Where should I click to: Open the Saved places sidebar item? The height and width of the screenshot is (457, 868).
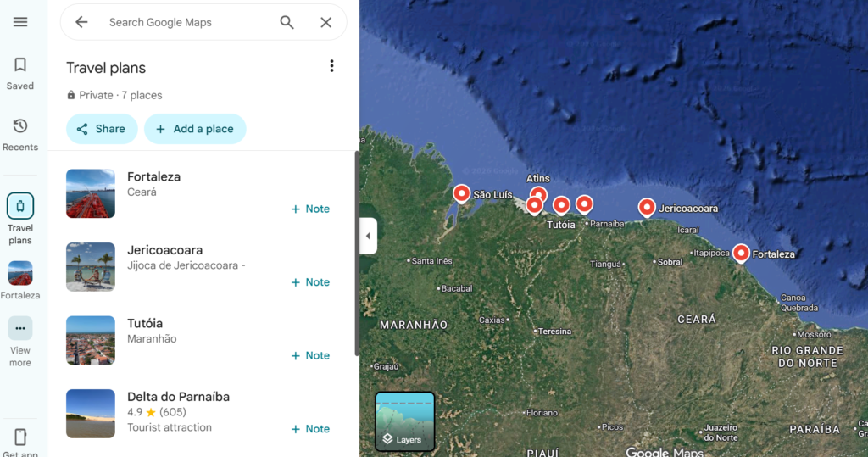pyautogui.click(x=20, y=74)
